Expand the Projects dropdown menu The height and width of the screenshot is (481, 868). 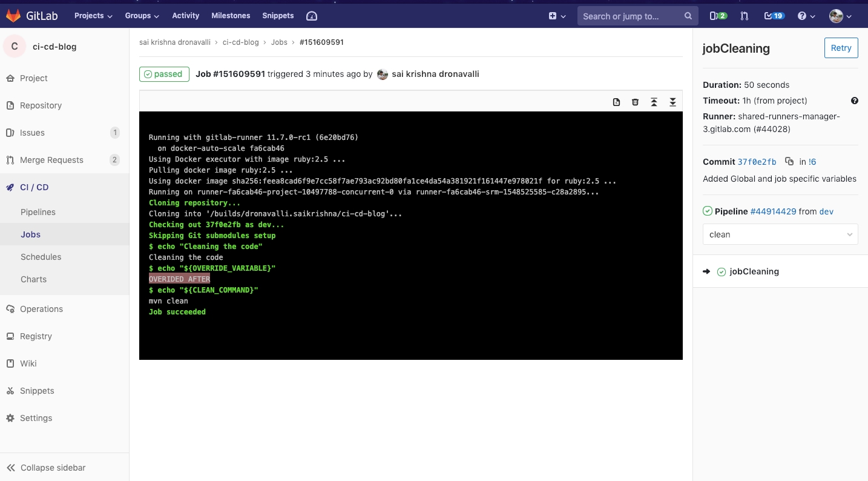click(x=93, y=16)
